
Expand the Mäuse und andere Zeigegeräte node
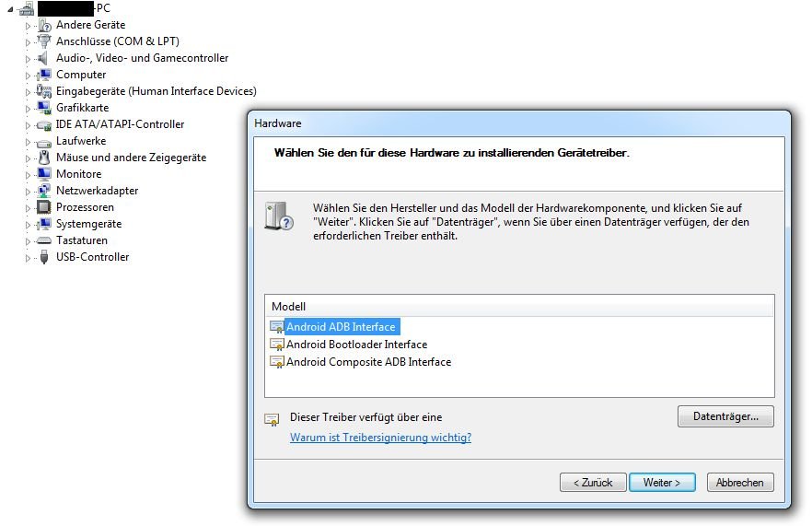coord(28,158)
